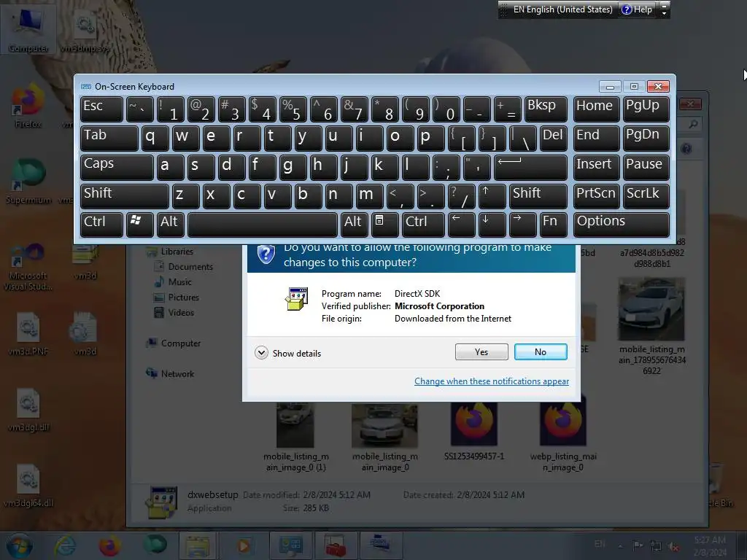Select Network in Explorer navigation pane
The width and height of the screenshot is (747, 560).
(171, 374)
